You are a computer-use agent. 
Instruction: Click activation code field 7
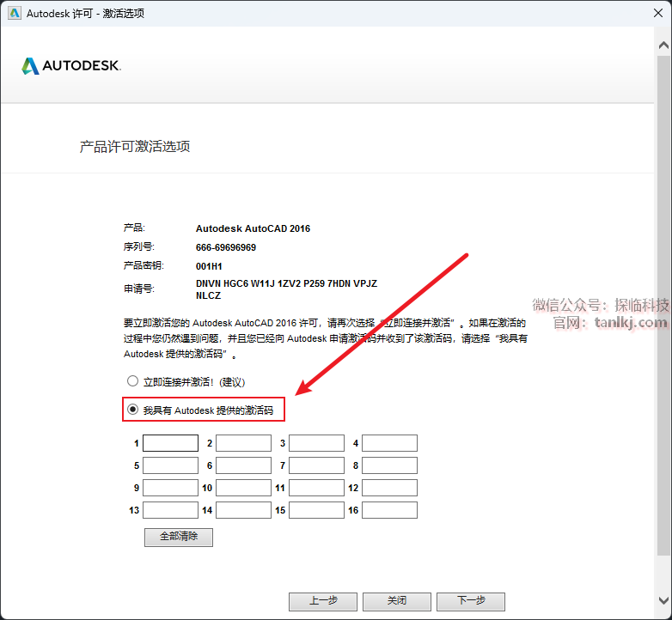(317, 465)
